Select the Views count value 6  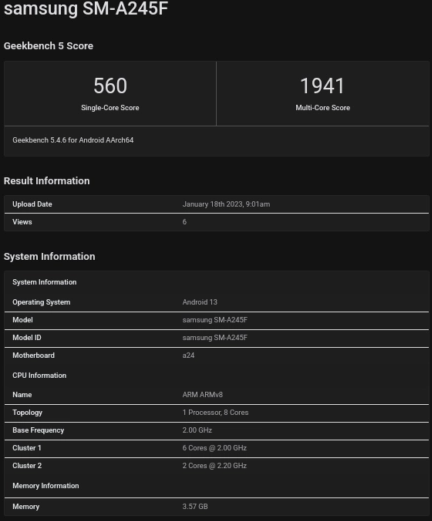[x=184, y=222]
